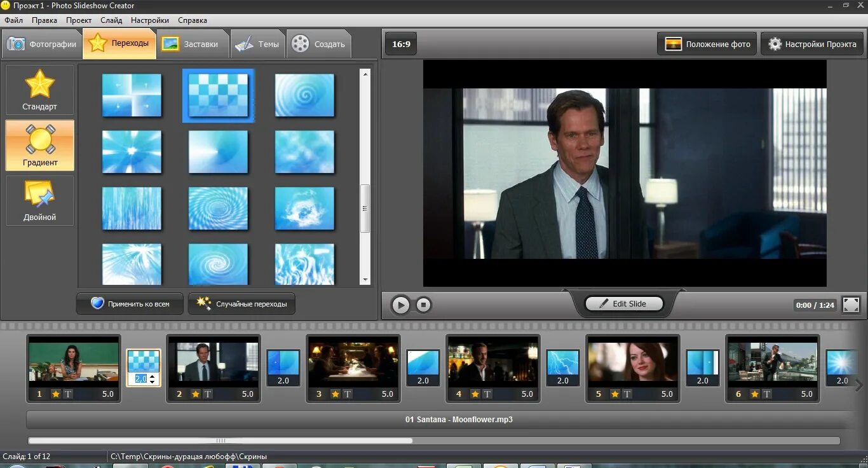Stop the slideshow preview
This screenshot has height=468, width=868.
(424, 305)
